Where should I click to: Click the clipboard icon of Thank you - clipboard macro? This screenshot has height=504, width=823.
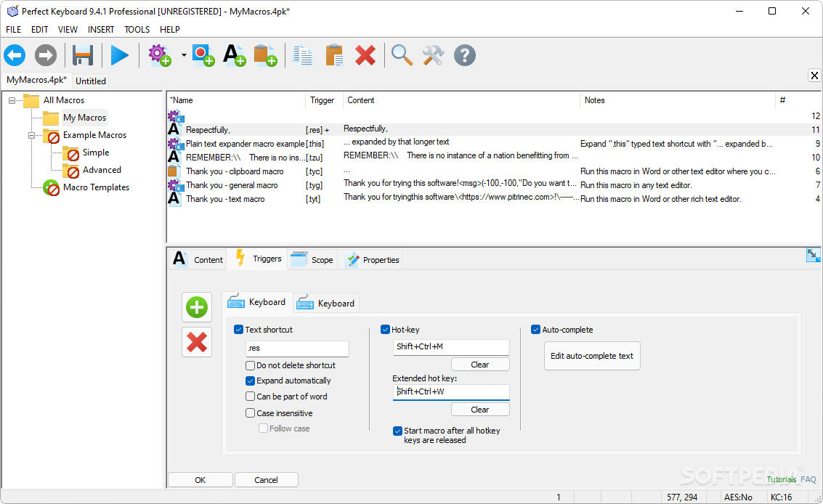[x=172, y=171]
